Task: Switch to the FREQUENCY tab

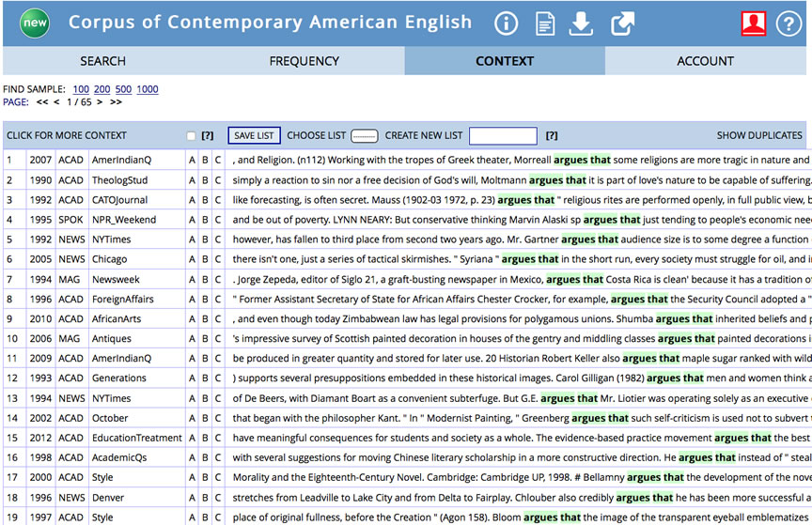Action: [x=304, y=61]
